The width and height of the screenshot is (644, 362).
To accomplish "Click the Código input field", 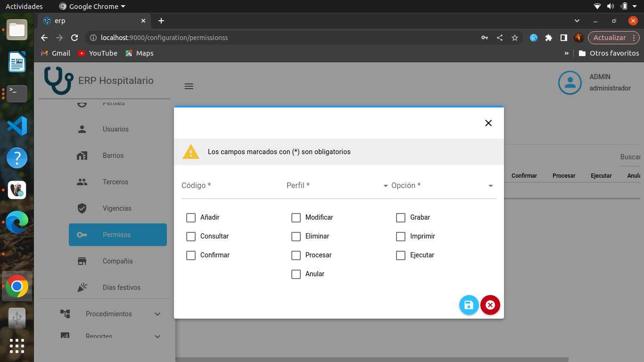I will [x=229, y=186].
